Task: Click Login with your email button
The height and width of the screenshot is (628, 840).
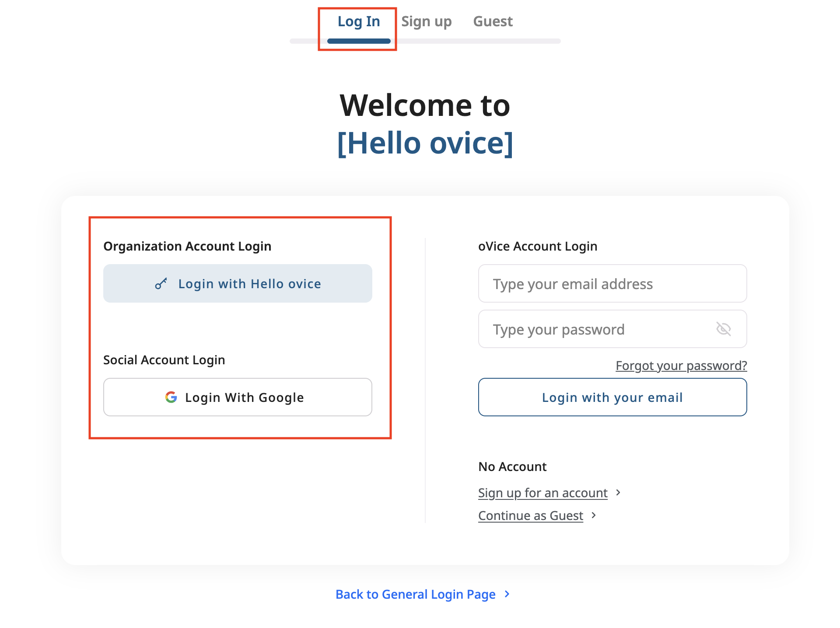Action: pos(612,397)
